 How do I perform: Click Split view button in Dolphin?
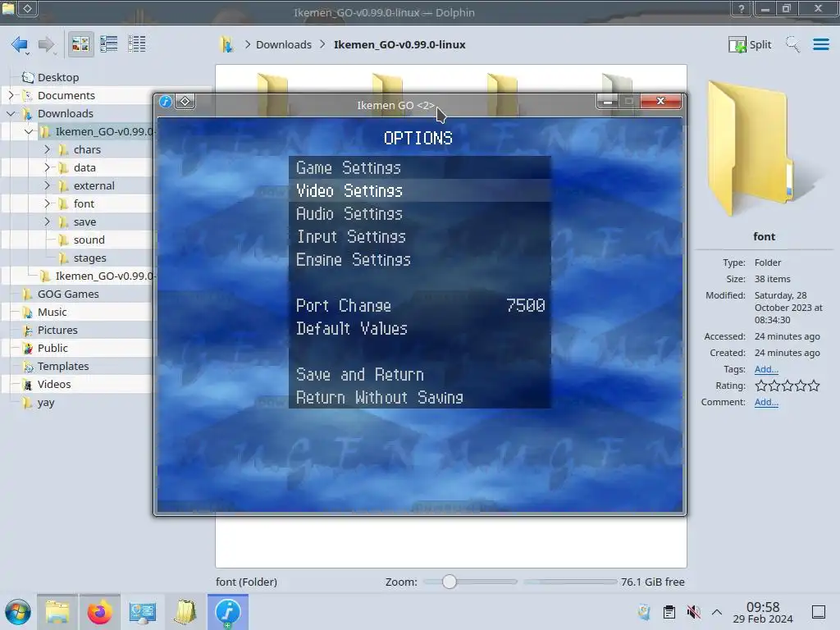click(750, 44)
